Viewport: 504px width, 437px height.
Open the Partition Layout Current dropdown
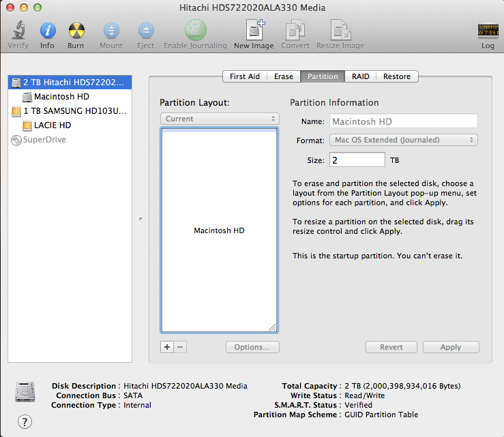tap(220, 119)
